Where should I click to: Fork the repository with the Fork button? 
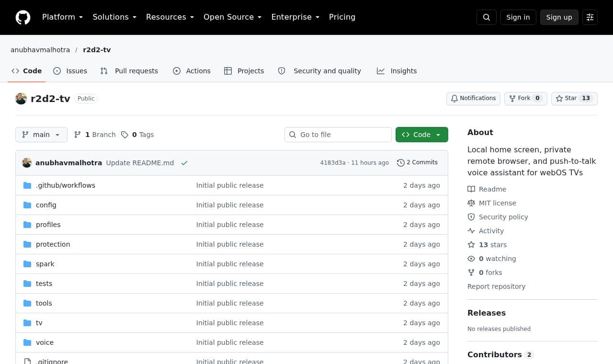(x=526, y=98)
